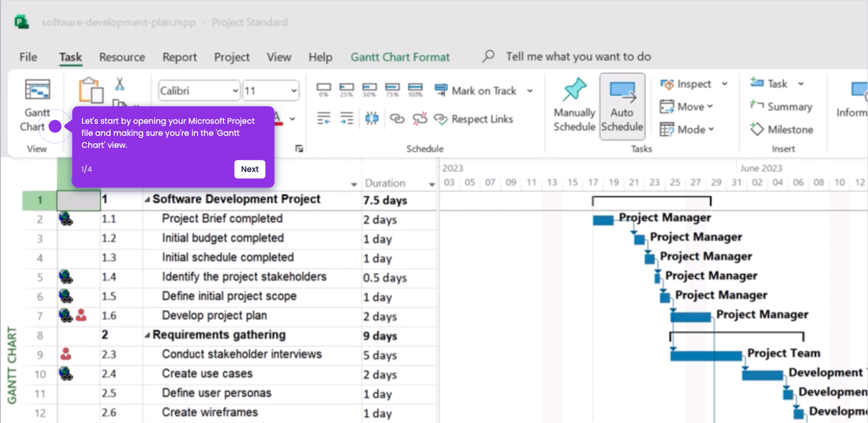The width and height of the screenshot is (868, 423).
Task: Switch to the View ribbon tab
Action: point(279,57)
